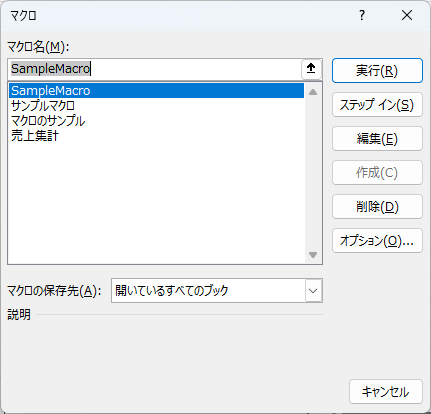The image size is (431, 414).
Task: Select マクロのサンプル in the list
Action: click(156, 121)
